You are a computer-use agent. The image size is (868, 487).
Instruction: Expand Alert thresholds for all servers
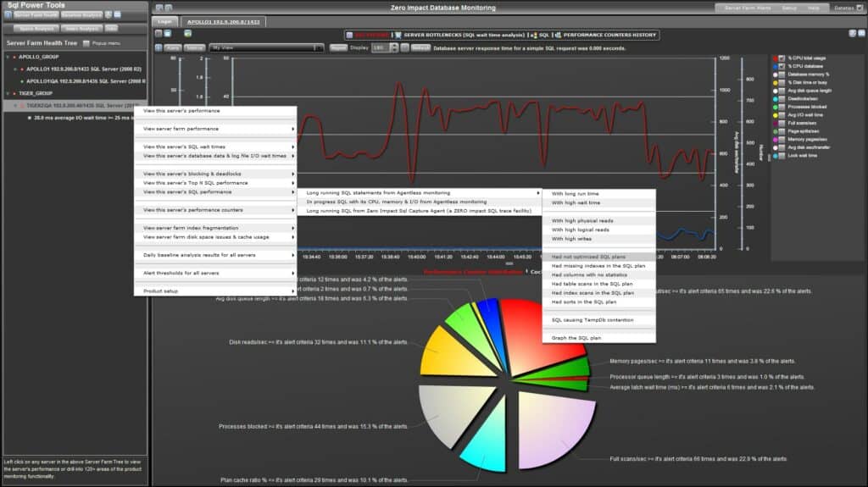pos(215,274)
